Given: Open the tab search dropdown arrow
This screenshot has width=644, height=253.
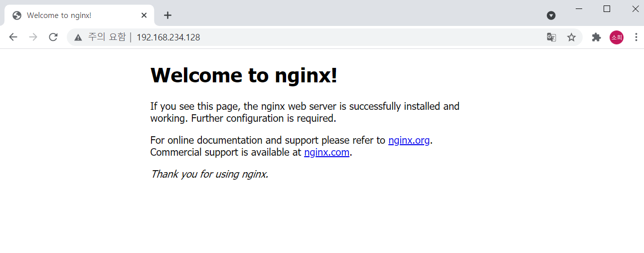Looking at the screenshot, I should pyautogui.click(x=551, y=15).
